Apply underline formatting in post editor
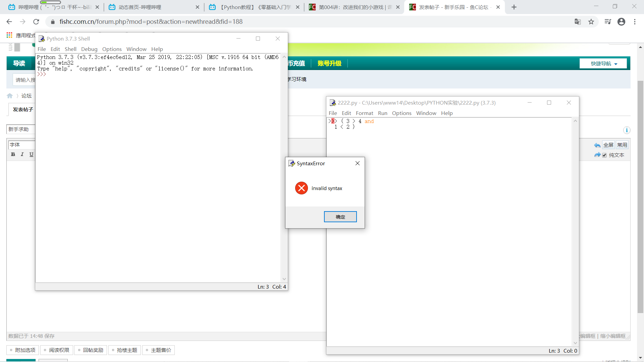This screenshot has height=362, width=644. [x=31, y=154]
